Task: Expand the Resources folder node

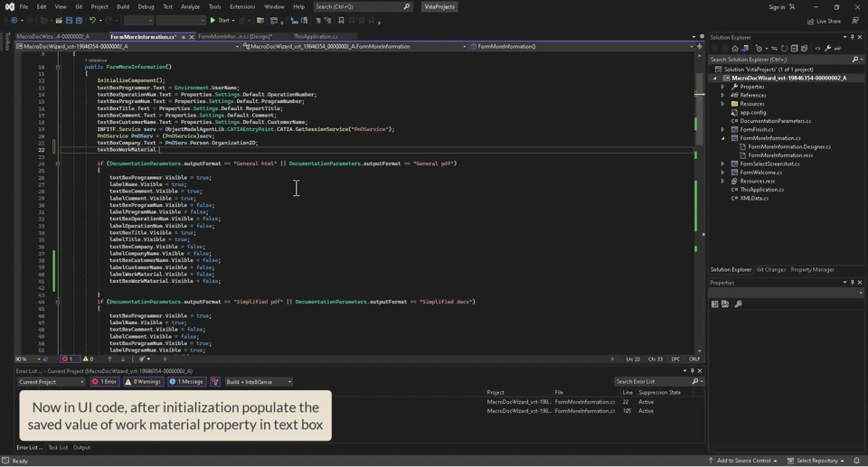Action: 722,104
